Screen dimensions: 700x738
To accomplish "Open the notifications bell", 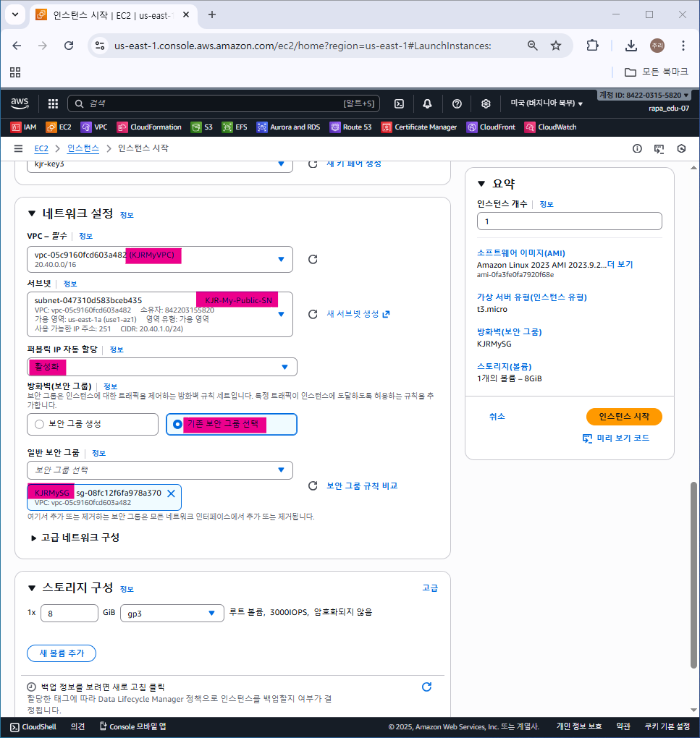I will tap(427, 103).
